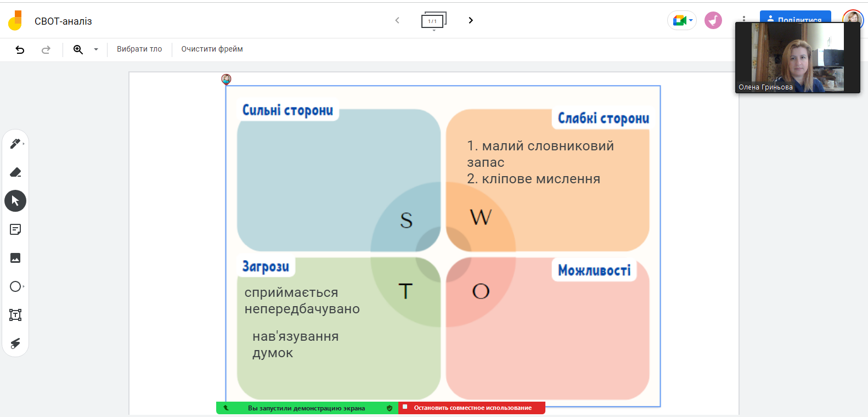Click the Undo arrow
Viewport: 868px width, 417px height.
20,49
